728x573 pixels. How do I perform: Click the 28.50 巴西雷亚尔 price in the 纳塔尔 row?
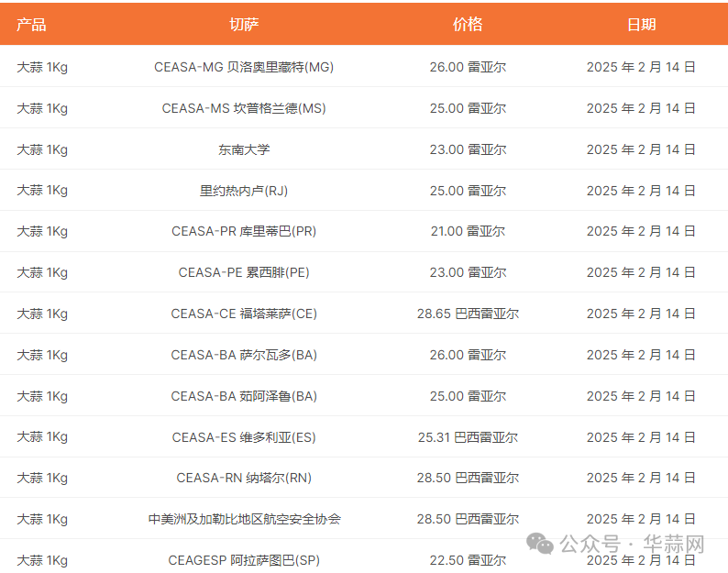(x=468, y=478)
